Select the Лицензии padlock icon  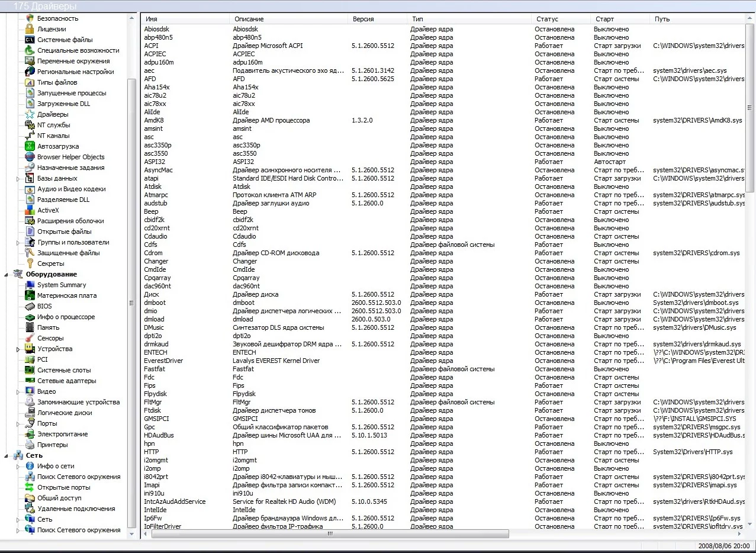[30, 29]
